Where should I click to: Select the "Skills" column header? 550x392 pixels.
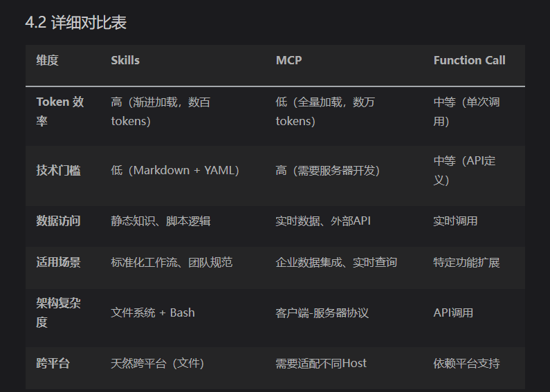[x=125, y=61]
